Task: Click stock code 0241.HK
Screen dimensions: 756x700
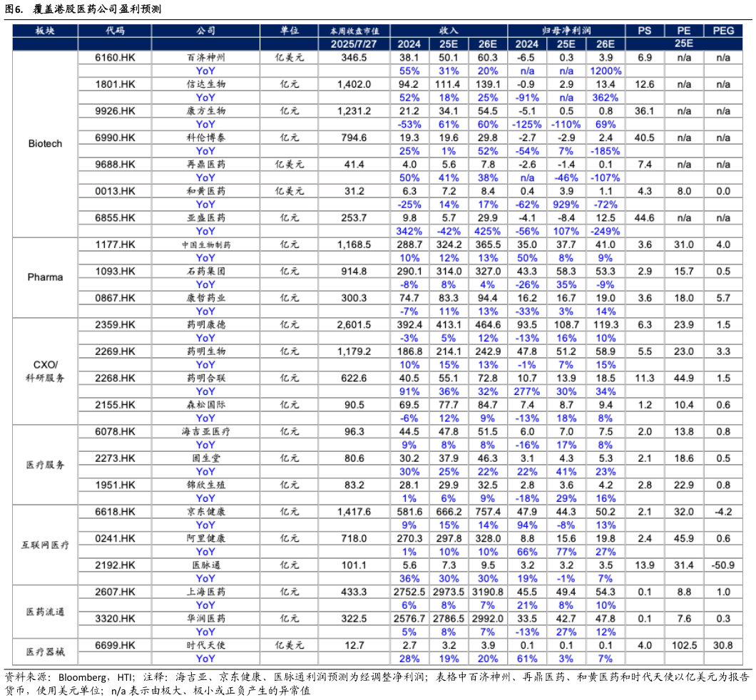Action: click(x=115, y=539)
